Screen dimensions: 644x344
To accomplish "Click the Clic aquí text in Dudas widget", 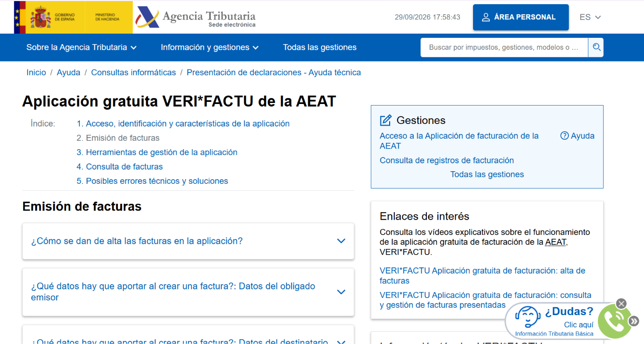I will pos(579,325).
